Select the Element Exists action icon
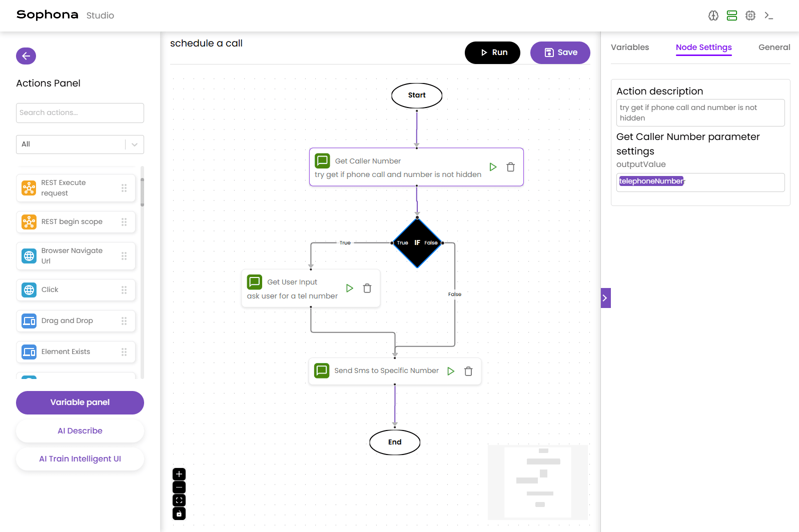Image resolution: width=799 pixels, height=532 pixels. (29, 352)
